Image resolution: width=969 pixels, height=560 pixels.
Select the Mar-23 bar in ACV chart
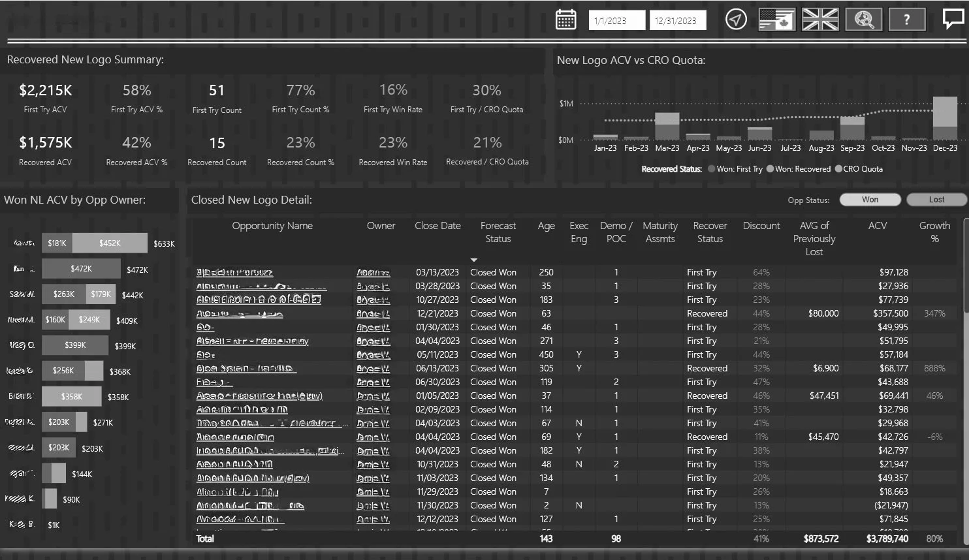click(x=667, y=126)
